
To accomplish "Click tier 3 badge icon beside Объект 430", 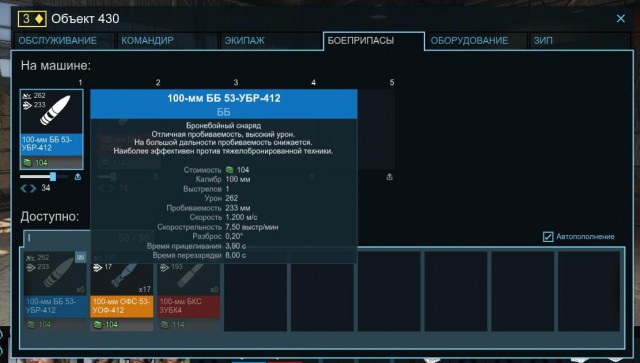I will [x=32, y=19].
